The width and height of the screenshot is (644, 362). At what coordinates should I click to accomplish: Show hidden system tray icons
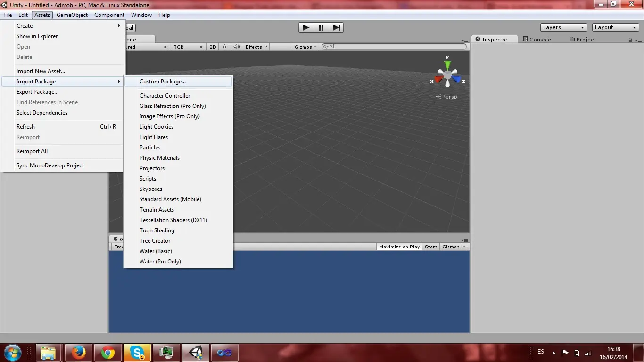coord(553,352)
